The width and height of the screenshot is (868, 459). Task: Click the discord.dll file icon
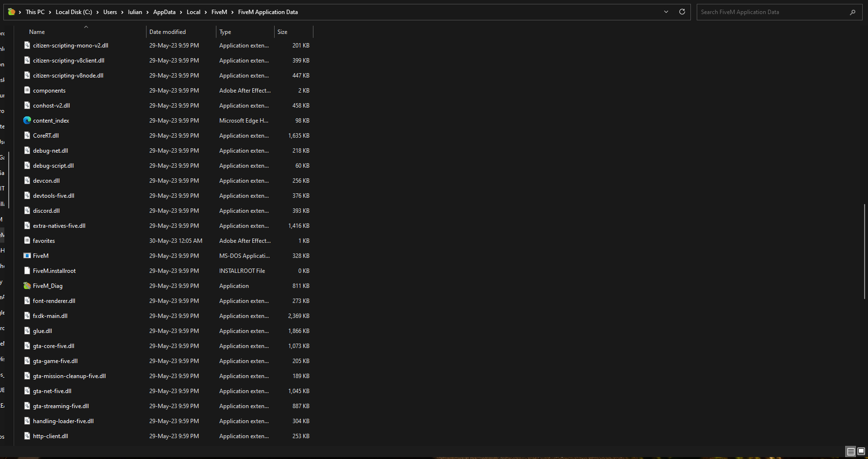point(27,210)
